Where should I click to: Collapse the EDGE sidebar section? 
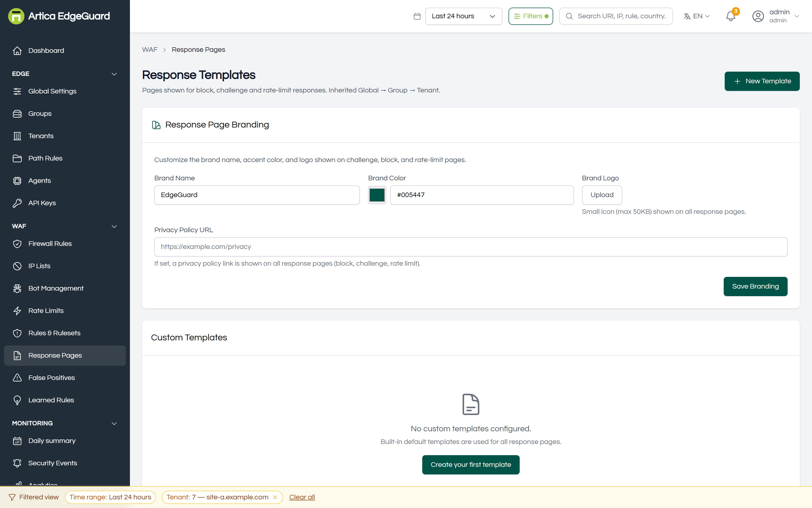pos(65,74)
